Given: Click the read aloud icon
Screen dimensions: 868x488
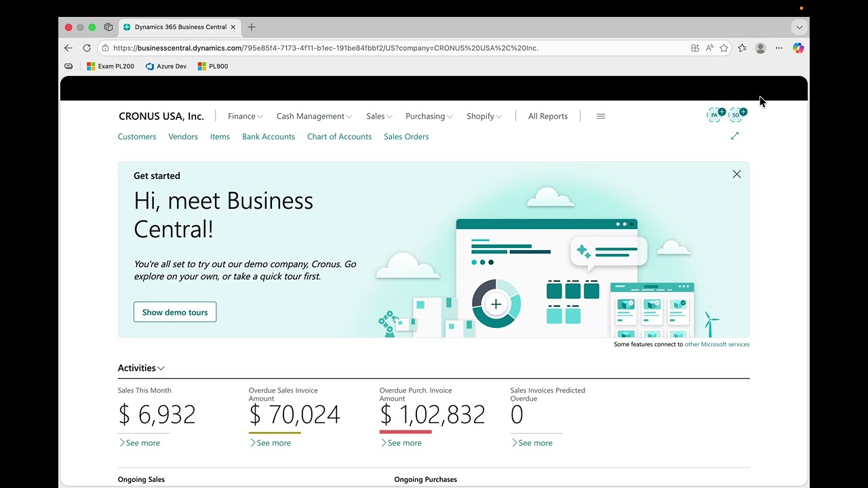Looking at the screenshot, I should 709,48.
